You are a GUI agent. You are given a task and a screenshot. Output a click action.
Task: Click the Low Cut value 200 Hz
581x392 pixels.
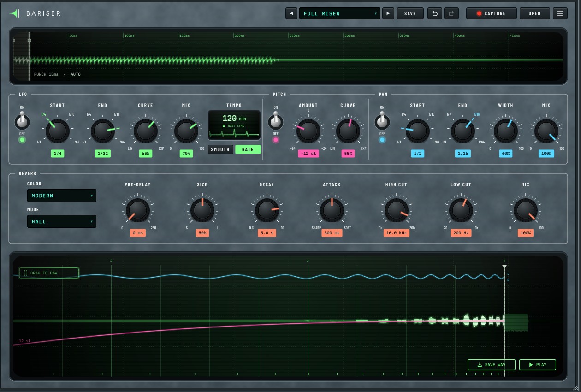coord(461,233)
